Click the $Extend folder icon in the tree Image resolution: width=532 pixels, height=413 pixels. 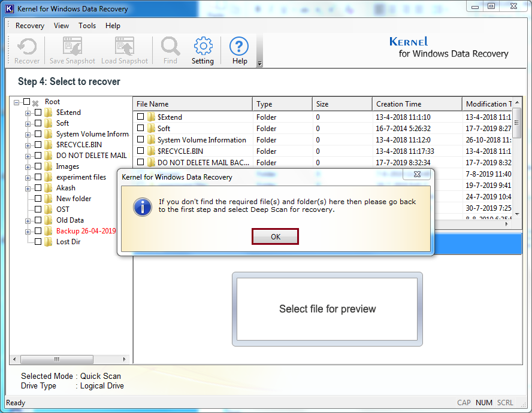click(49, 113)
